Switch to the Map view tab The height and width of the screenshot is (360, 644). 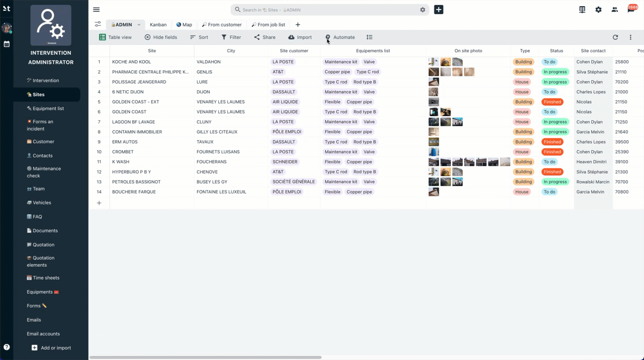pyautogui.click(x=184, y=25)
